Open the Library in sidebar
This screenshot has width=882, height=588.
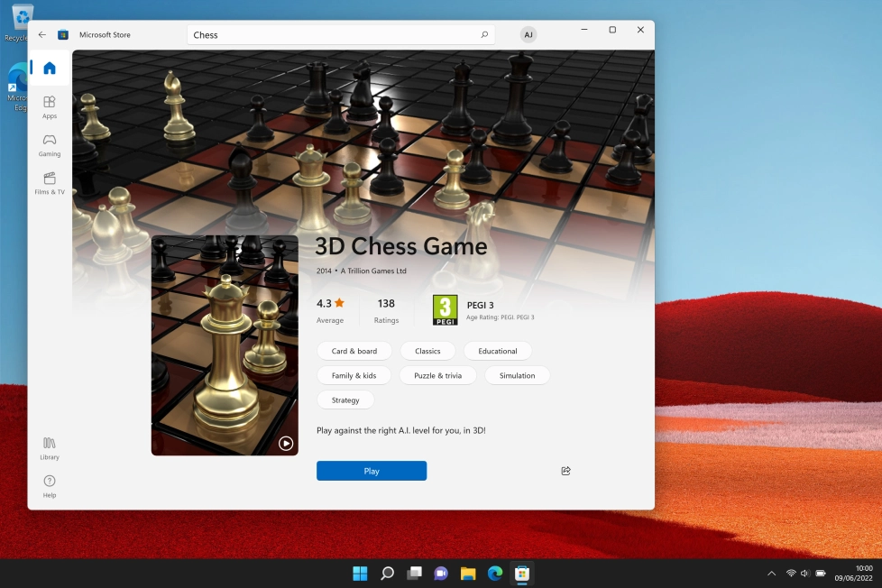point(50,448)
